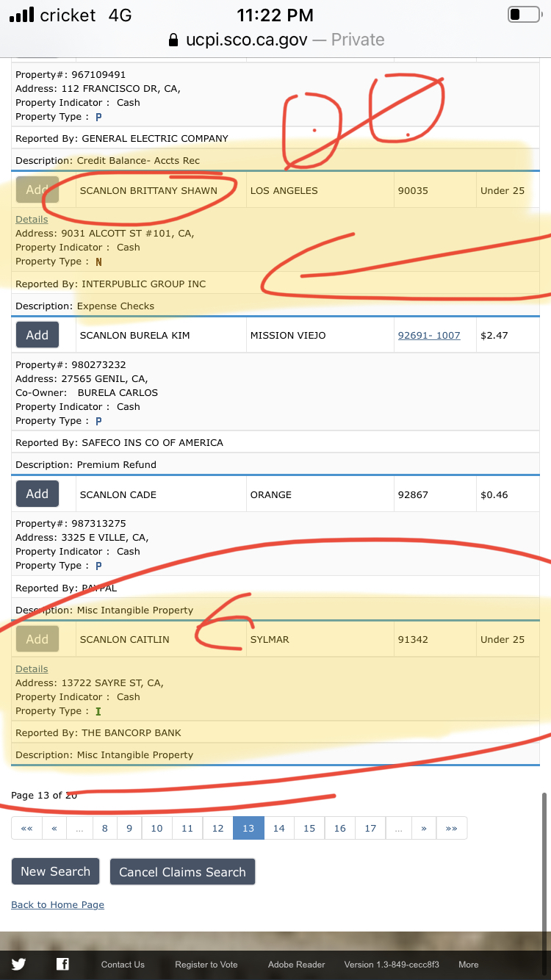551x980 pixels.
Task: Open zip code 92691-1007 link
Action: [429, 335]
